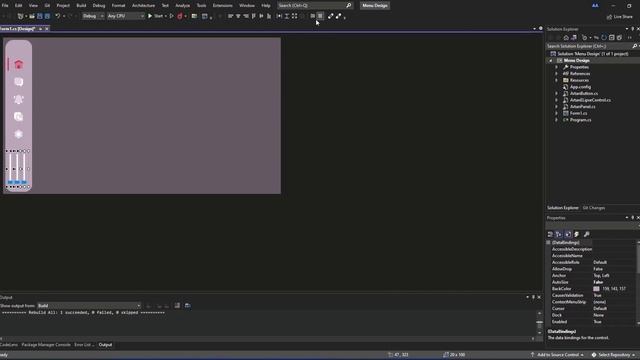
Task: Click the Align Lefts layout icon
Action: [x=231, y=16]
